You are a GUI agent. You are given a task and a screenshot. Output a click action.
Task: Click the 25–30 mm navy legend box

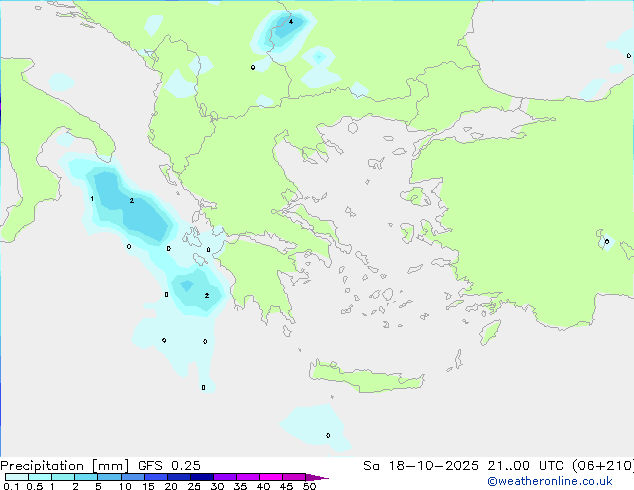click(201, 477)
